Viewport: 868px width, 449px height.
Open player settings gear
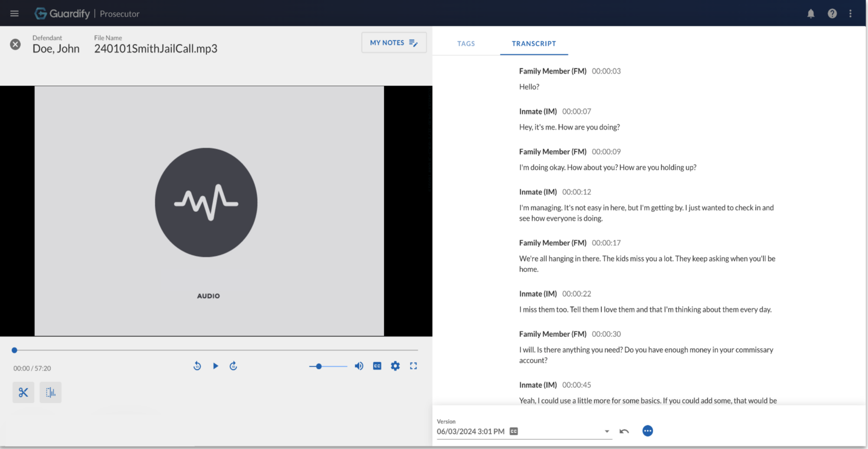395,366
